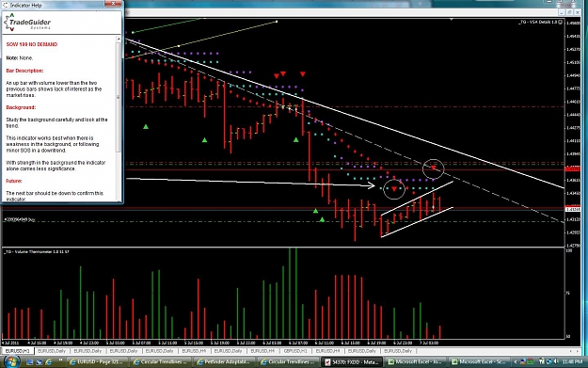Click the '4 Jul 2011' time axis label

(10, 343)
